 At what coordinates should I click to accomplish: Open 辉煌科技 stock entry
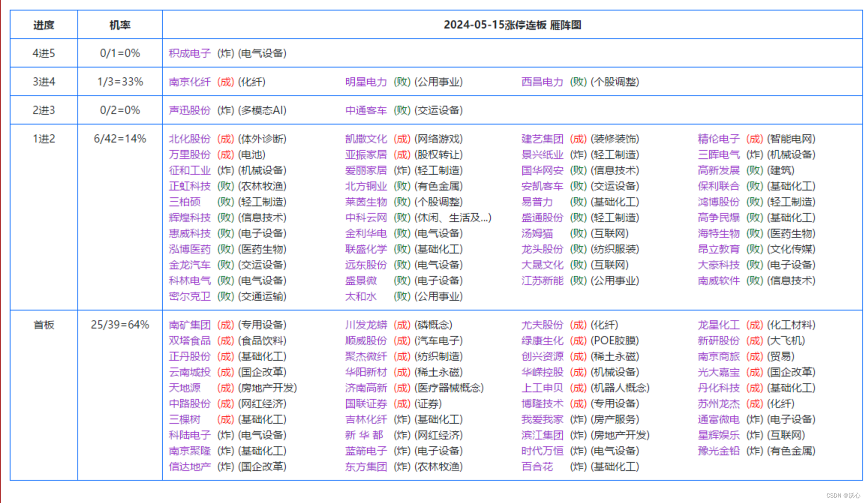(x=190, y=217)
